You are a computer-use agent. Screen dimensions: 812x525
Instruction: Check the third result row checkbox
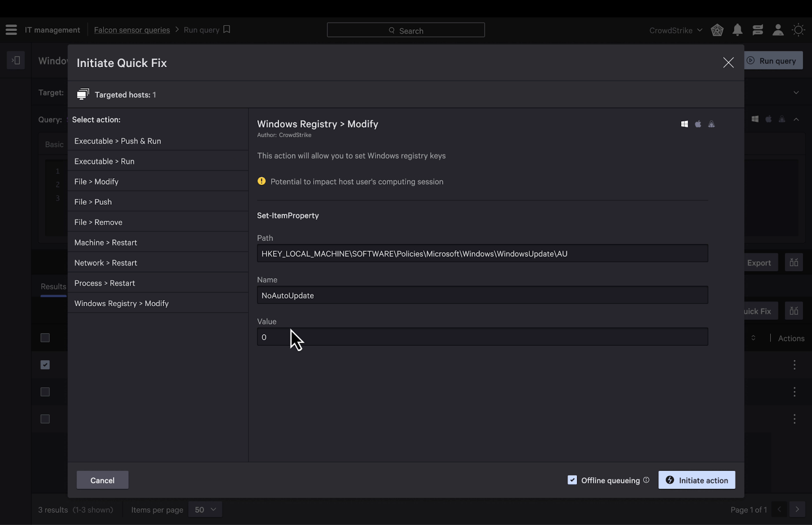point(45,419)
